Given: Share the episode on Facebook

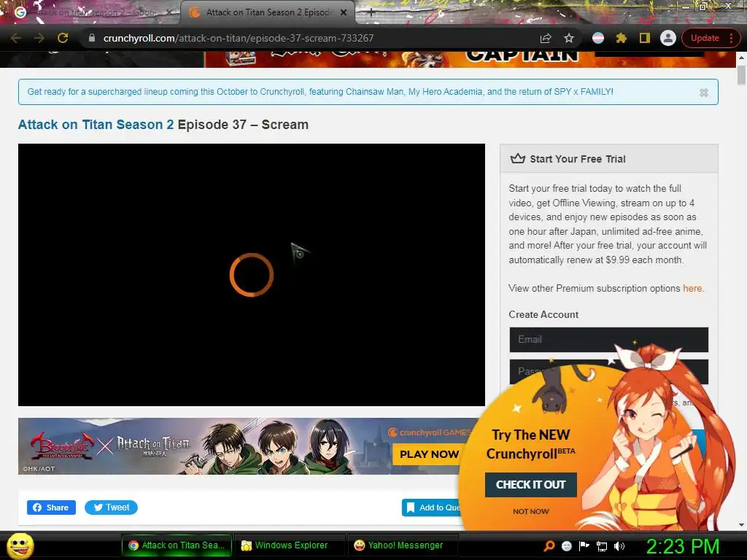Looking at the screenshot, I should [51, 507].
